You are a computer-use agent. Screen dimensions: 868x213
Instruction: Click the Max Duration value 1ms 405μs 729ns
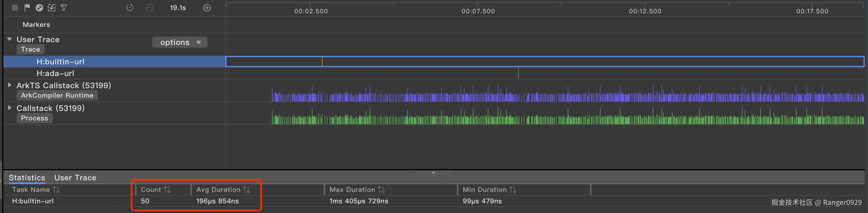point(359,201)
